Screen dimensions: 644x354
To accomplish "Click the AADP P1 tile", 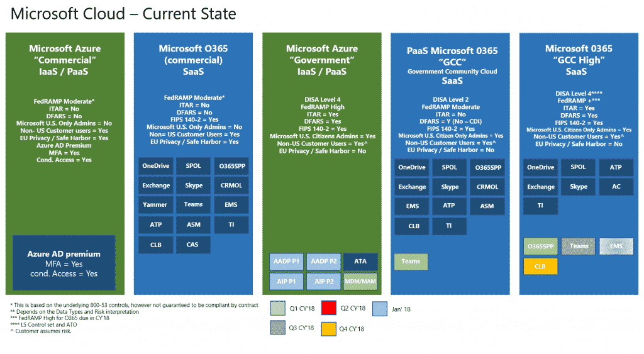I will point(286,262).
